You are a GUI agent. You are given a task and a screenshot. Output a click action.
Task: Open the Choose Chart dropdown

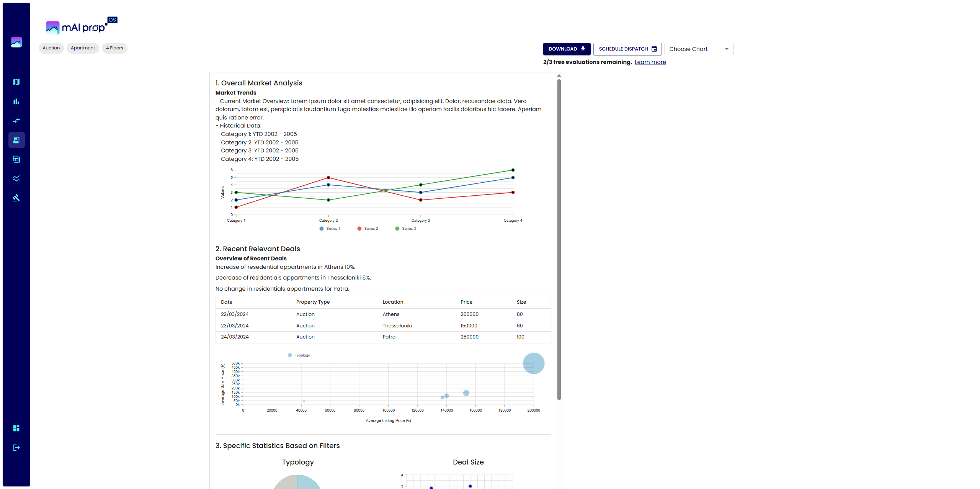(699, 49)
